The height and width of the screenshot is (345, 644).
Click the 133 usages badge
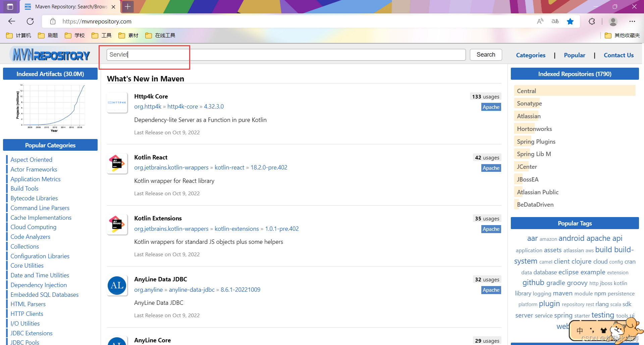click(x=486, y=96)
